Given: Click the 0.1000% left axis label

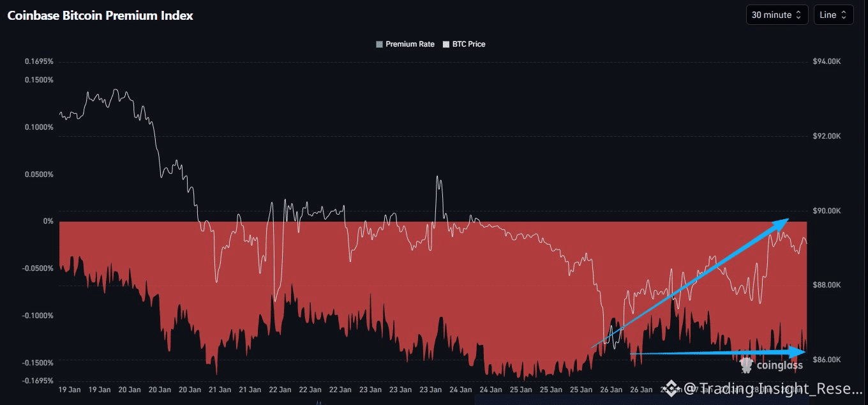Looking at the screenshot, I should (x=39, y=127).
